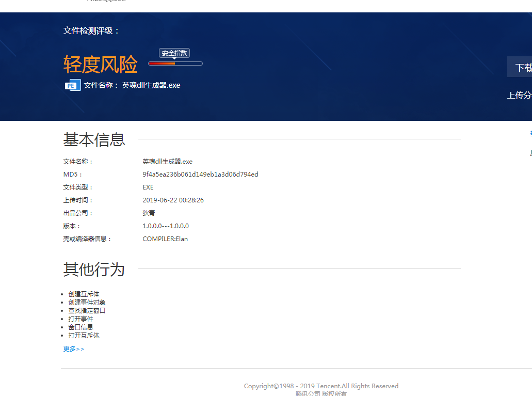Click behavior item 窗口信息
Viewport: 532px width, 396px height.
[80, 327]
